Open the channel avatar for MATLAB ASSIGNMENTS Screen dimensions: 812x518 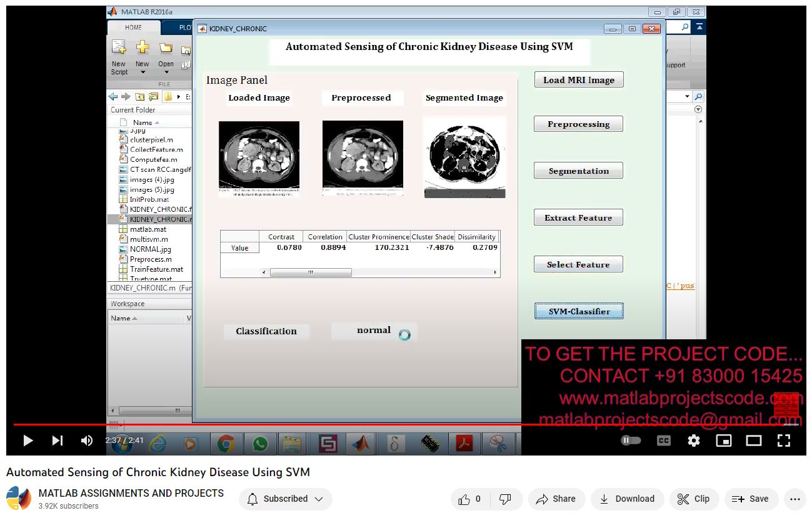click(19, 499)
